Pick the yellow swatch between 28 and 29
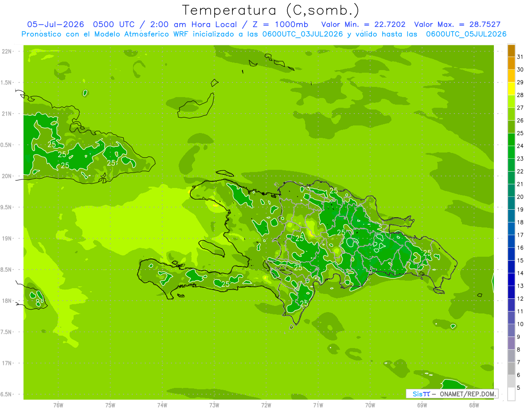 pyautogui.click(x=511, y=89)
